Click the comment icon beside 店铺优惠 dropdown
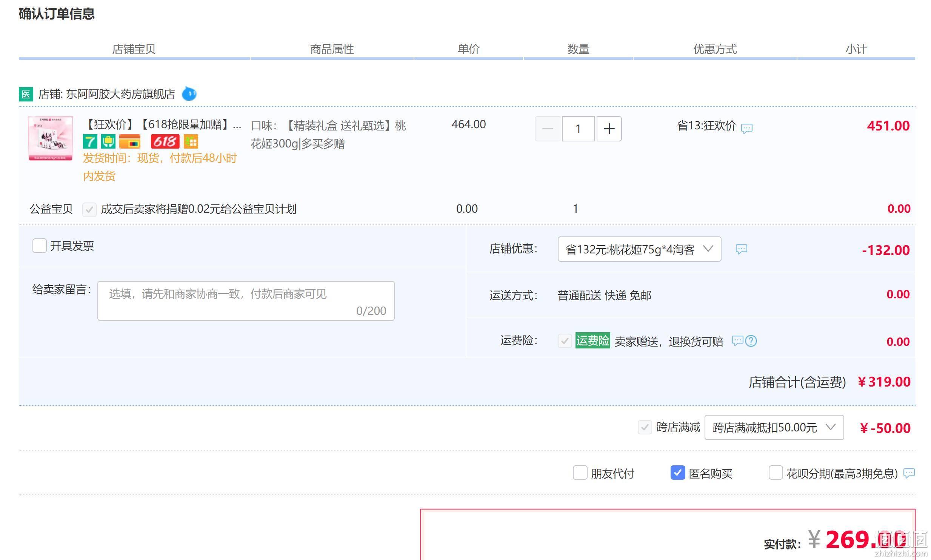Image resolution: width=931 pixels, height=560 pixels. click(741, 249)
